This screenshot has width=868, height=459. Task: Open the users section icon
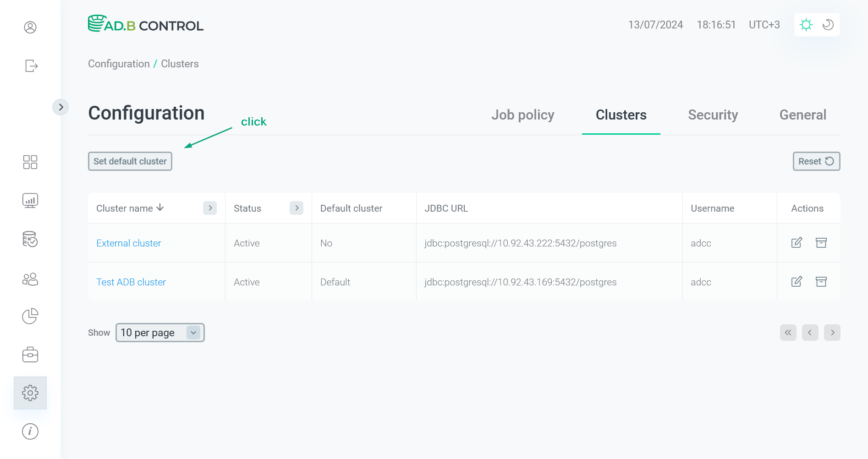pyautogui.click(x=30, y=279)
